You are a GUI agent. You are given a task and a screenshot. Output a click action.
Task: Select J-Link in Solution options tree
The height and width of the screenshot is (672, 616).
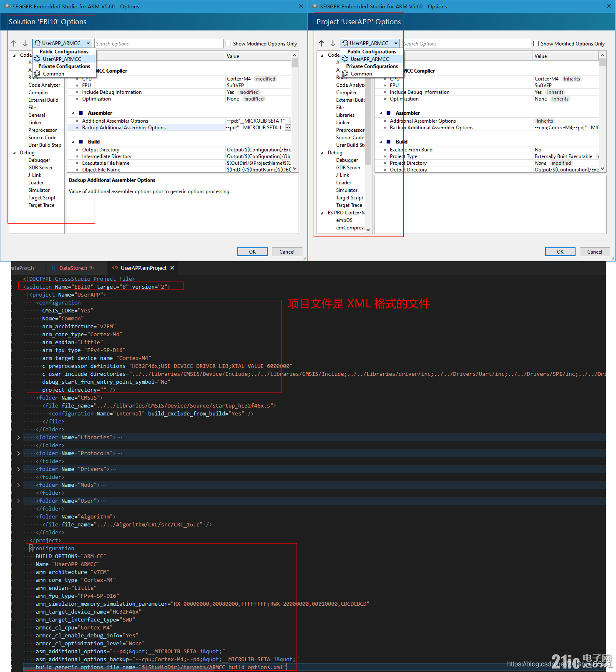click(x=35, y=175)
